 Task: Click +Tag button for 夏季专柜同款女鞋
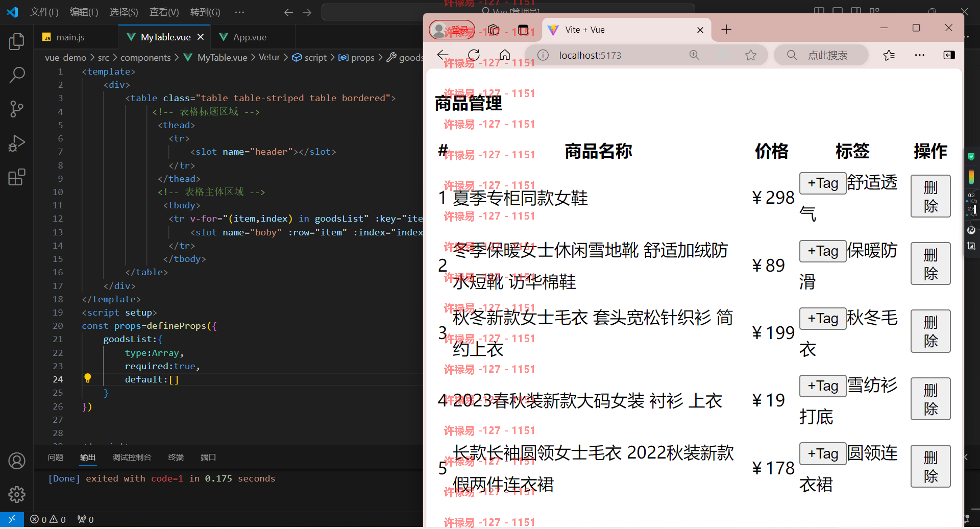point(823,183)
